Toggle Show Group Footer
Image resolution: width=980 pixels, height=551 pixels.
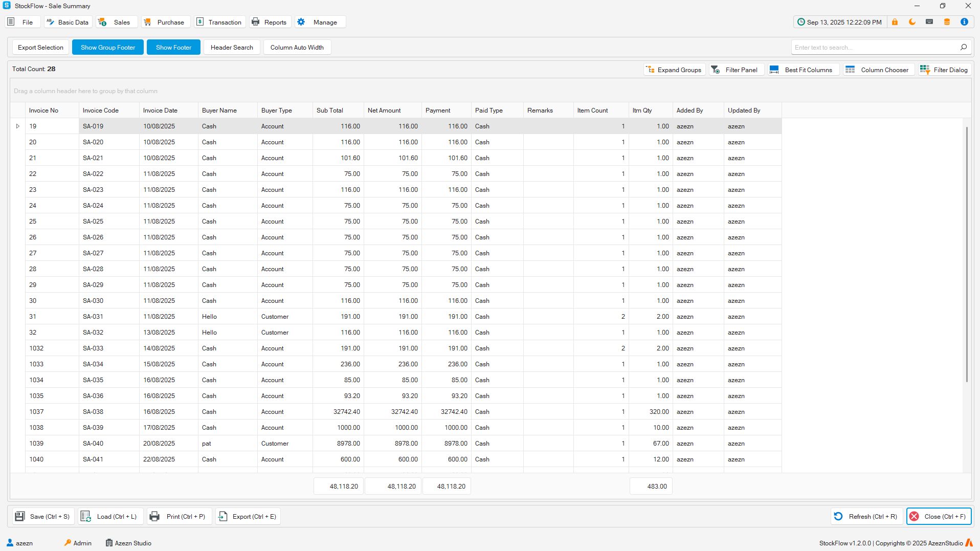pyautogui.click(x=108, y=47)
